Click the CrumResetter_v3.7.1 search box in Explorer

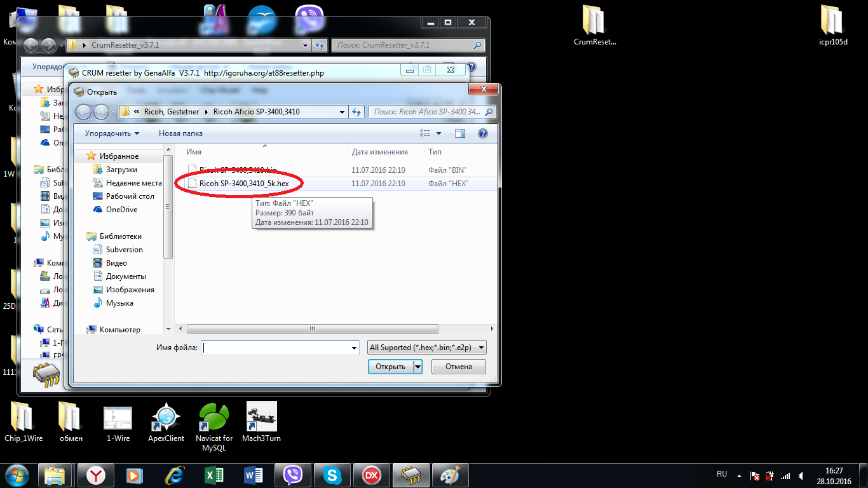point(408,46)
